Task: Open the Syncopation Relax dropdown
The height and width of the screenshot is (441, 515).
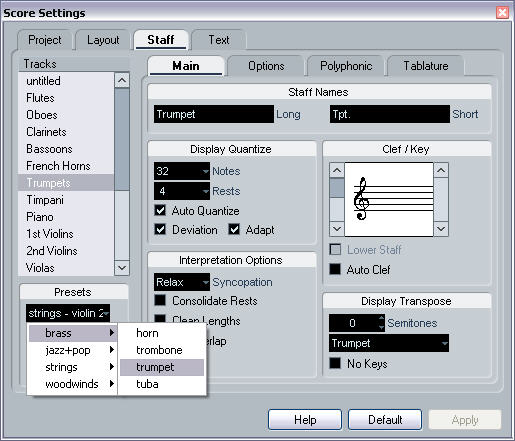Action: click(182, 282)
